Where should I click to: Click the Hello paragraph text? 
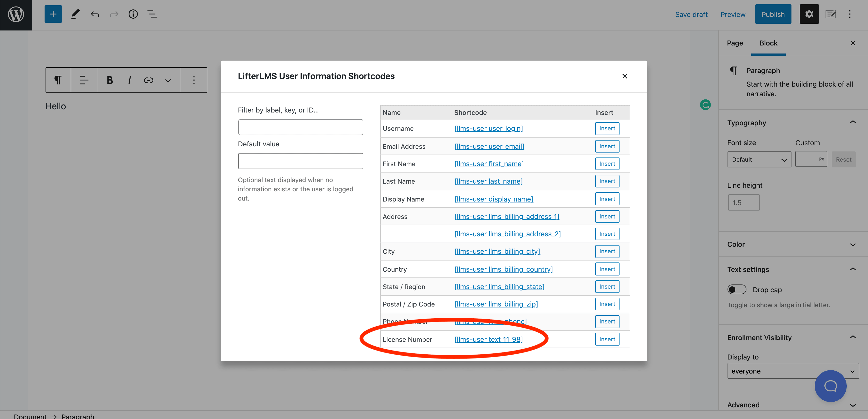[x=56, y=106]
